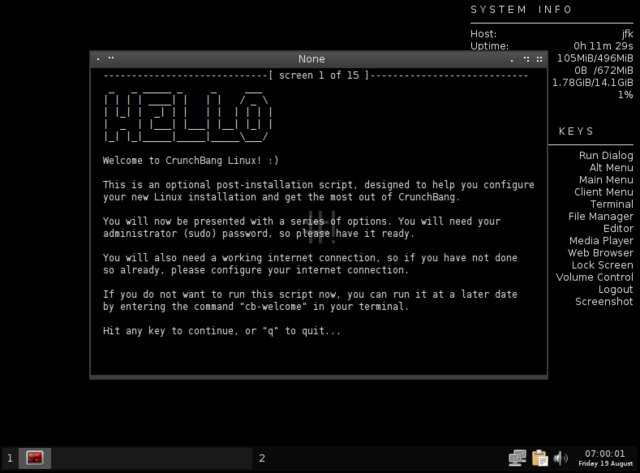Click the "cb-welcome" command text

(x=273, y=306)
